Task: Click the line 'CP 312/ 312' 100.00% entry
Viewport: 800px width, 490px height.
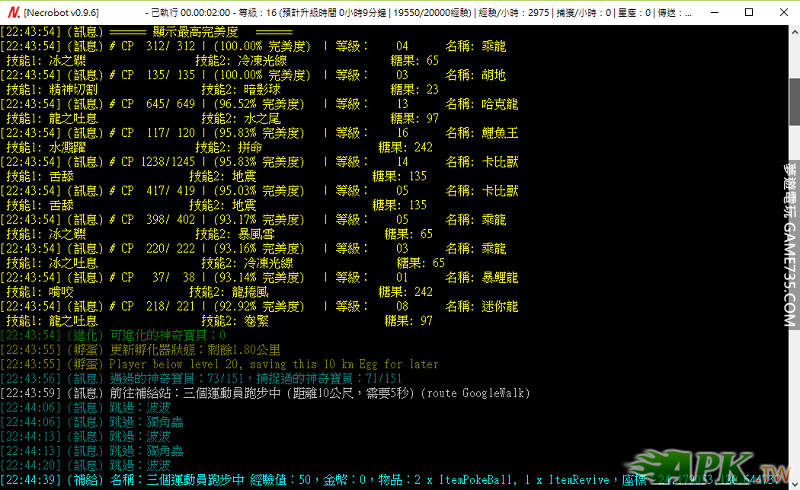Action: (x=254, y=46)
